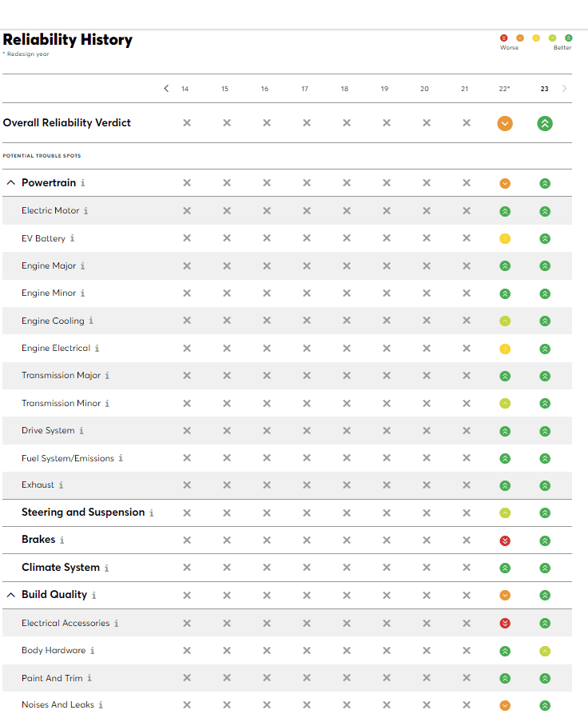Open Climate System info icon
Image resolution: width=588 pixels, height=714 pixels.
pos(106,568)
